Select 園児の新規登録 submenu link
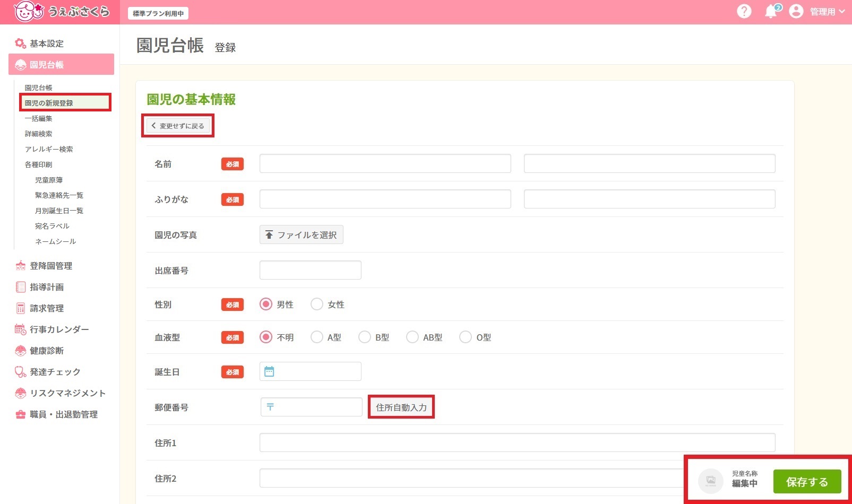Screen dimensions: 852x504 [49, 103]
